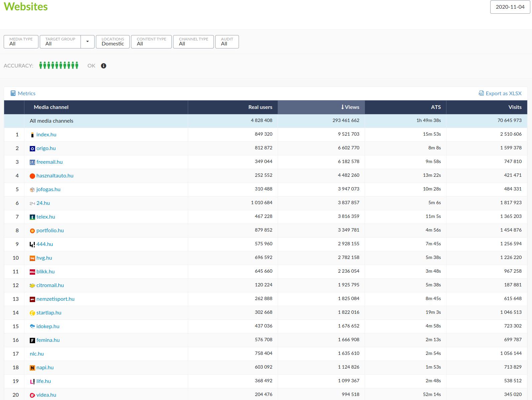Screen dimensions: 532x400
Task: Click the Export as XLSX file icon
Action: click(481, 94)
